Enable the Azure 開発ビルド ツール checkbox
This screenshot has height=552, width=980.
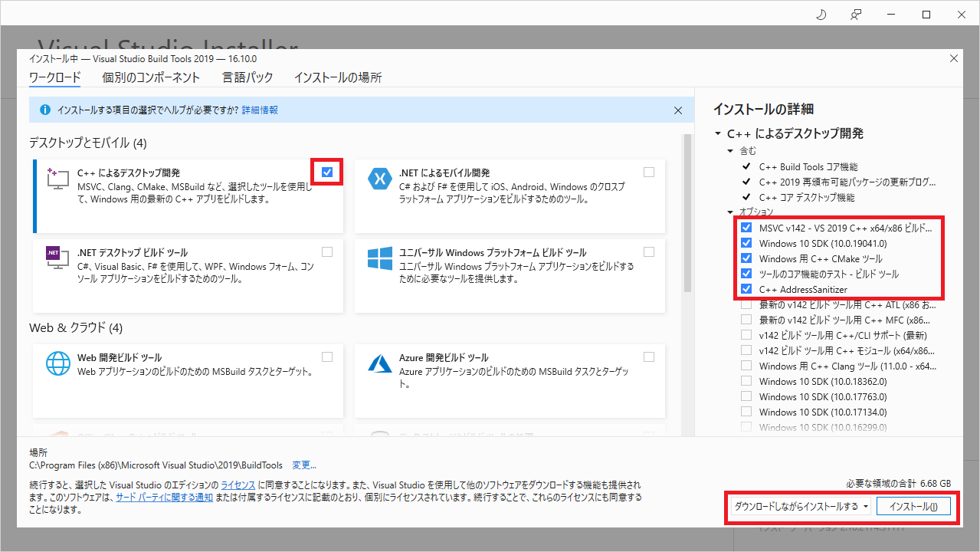pos(649,356)
